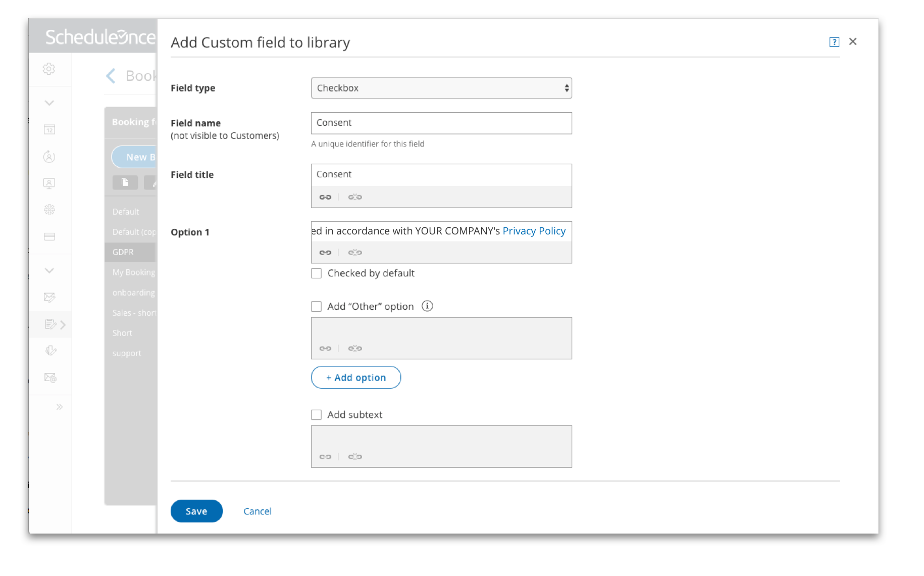
Task: Click the settings gear icon in left sidebar
Action: pos(49,69)
